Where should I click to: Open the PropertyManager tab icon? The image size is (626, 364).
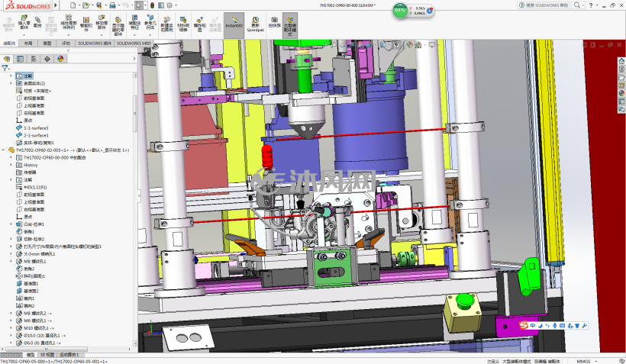tap(20, 59)
